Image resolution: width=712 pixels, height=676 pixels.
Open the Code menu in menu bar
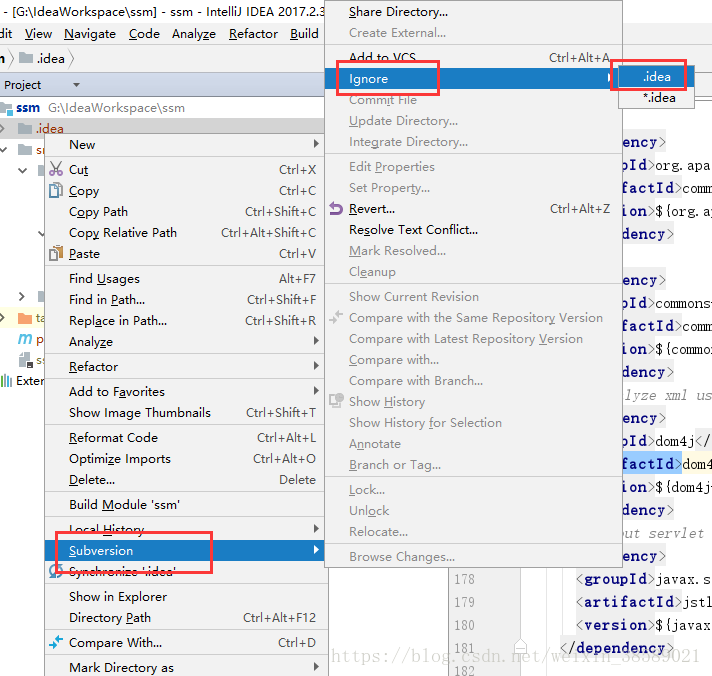coord(144,34)
